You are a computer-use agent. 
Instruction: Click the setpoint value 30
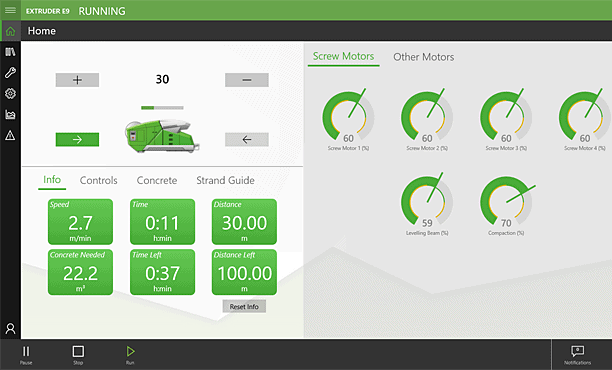[162, 80]
